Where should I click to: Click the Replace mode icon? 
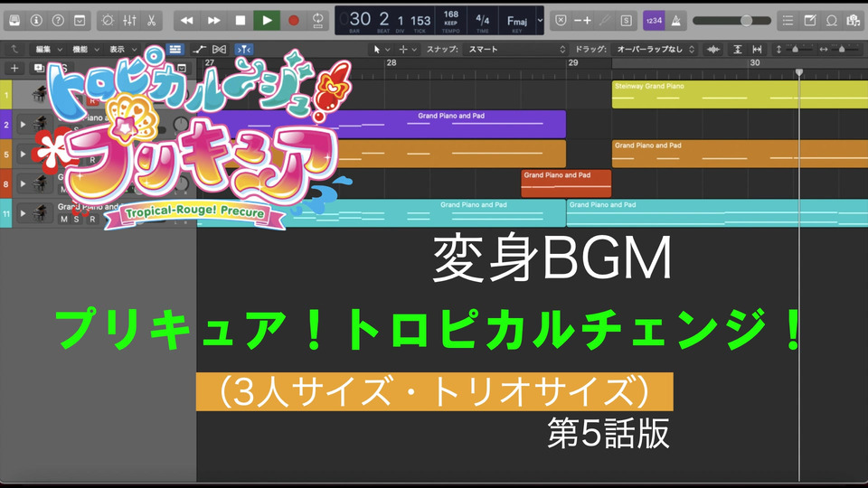coord(561,21)
